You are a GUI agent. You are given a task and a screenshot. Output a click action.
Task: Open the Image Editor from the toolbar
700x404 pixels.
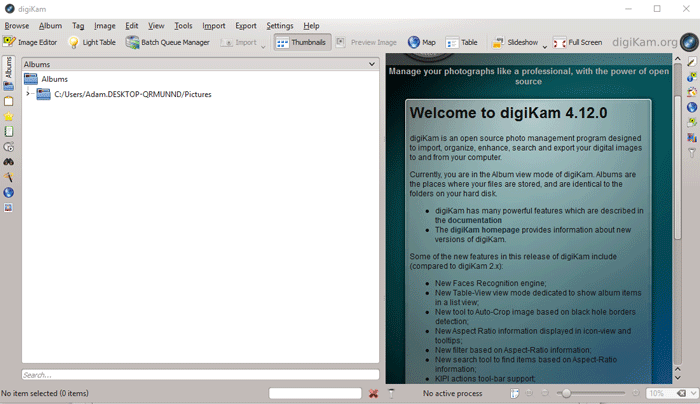pos(30,42)
